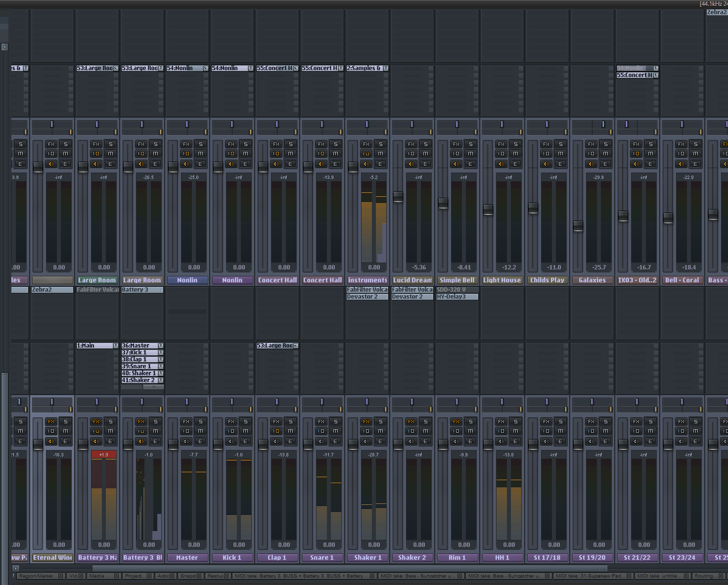
Task: Reset the +1.9 clip indicator on Battery 3 Ma
Action: [x=104, y=454]
